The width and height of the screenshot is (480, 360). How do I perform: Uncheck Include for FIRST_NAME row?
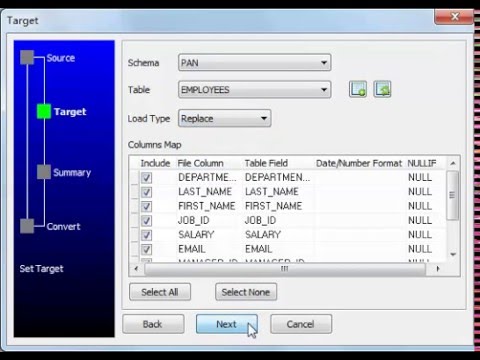click(146, 206)
